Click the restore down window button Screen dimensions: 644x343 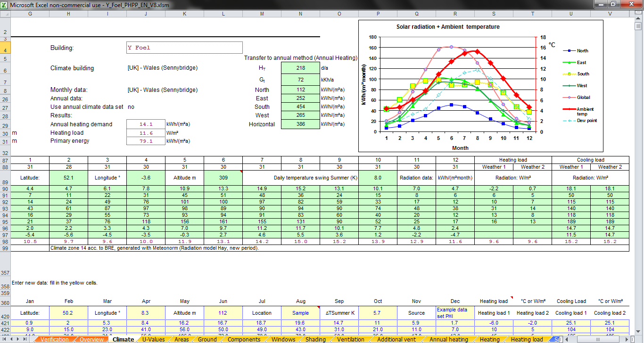[x=613, y=4]
